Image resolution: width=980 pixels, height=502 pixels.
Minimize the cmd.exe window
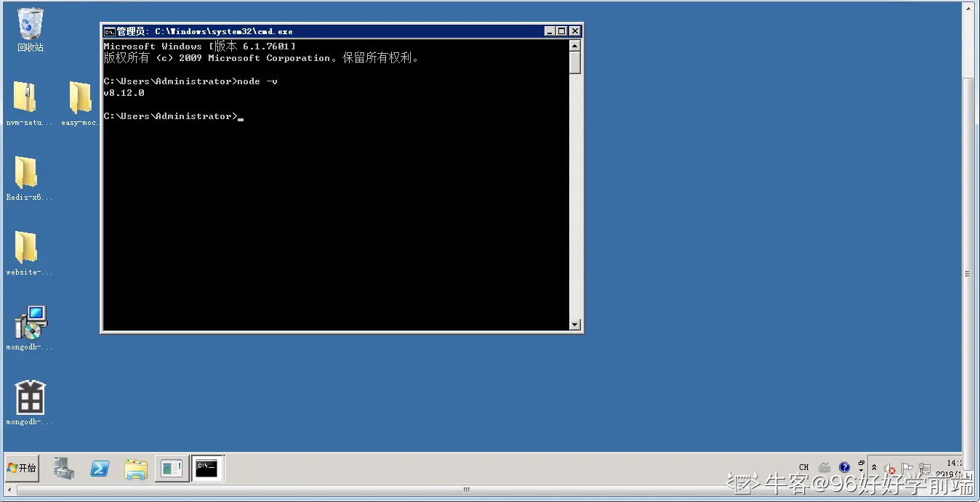point(550,31)
